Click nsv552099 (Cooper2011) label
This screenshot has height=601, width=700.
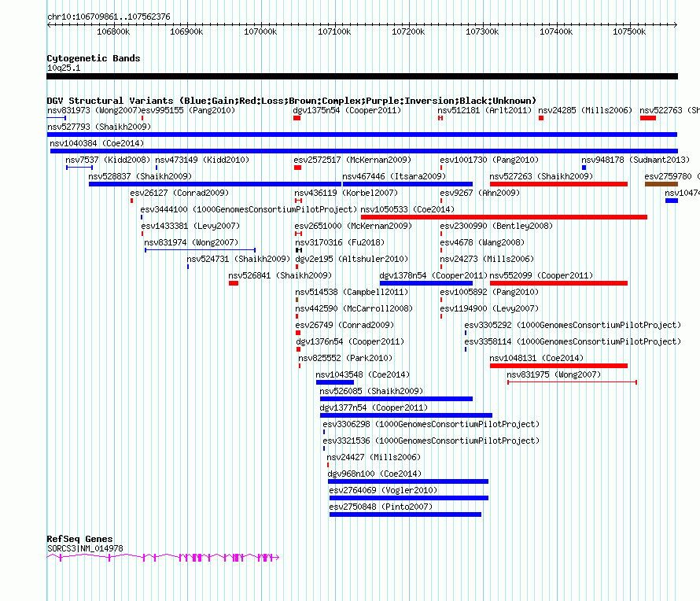point(541,275)
